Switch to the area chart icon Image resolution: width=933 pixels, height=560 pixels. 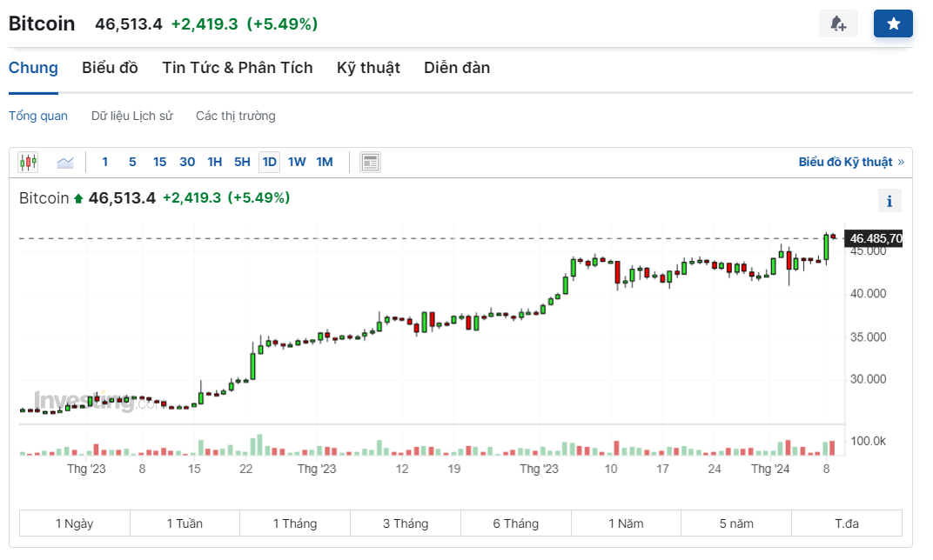(x=65, y=162)
